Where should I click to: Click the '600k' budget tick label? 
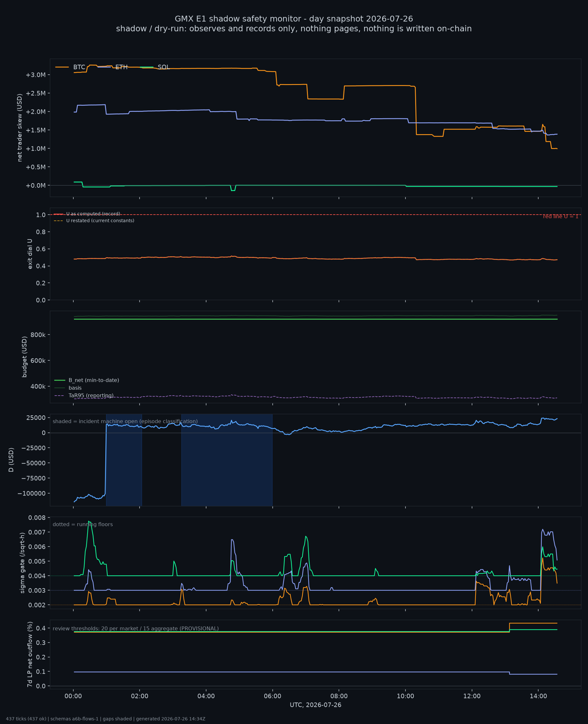click(x=38, y=361)
